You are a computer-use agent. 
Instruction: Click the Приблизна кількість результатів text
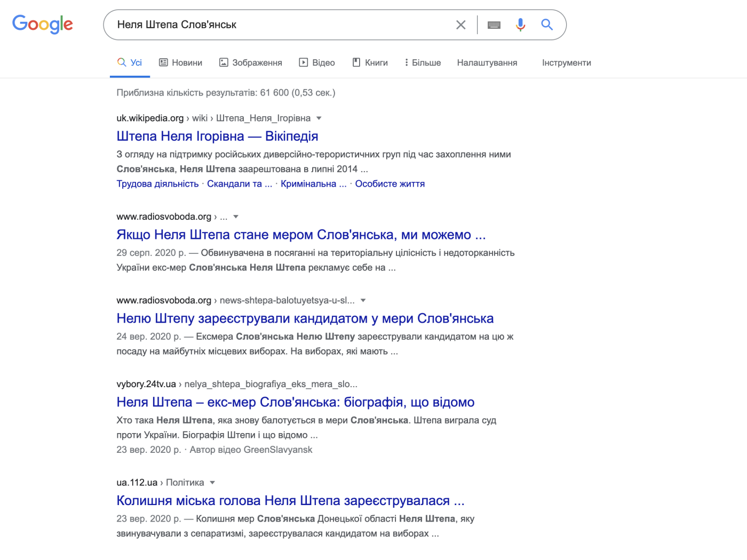pyautogui.click(x=226, y=93)
